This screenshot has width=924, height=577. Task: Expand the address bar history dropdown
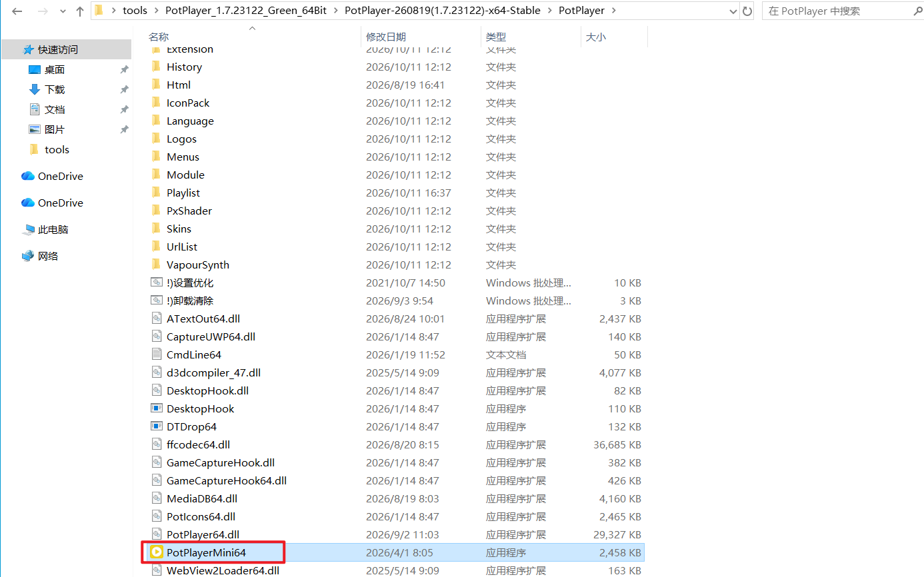[x=733, y=11]
